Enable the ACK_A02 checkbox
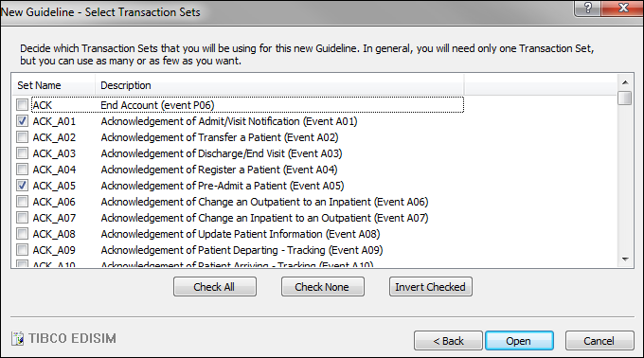 [x=22, y=136]
